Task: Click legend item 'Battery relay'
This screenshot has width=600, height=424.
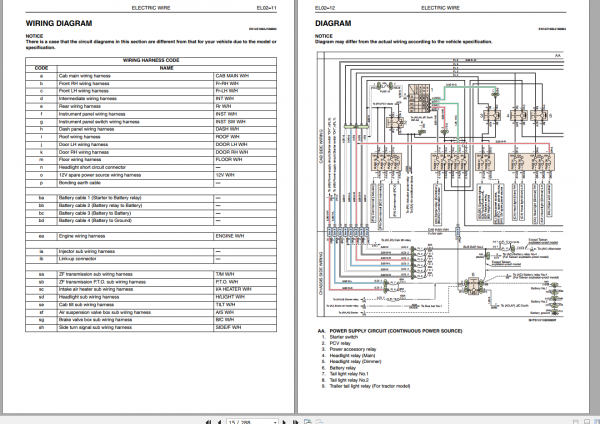Action: tap(342, 368)
